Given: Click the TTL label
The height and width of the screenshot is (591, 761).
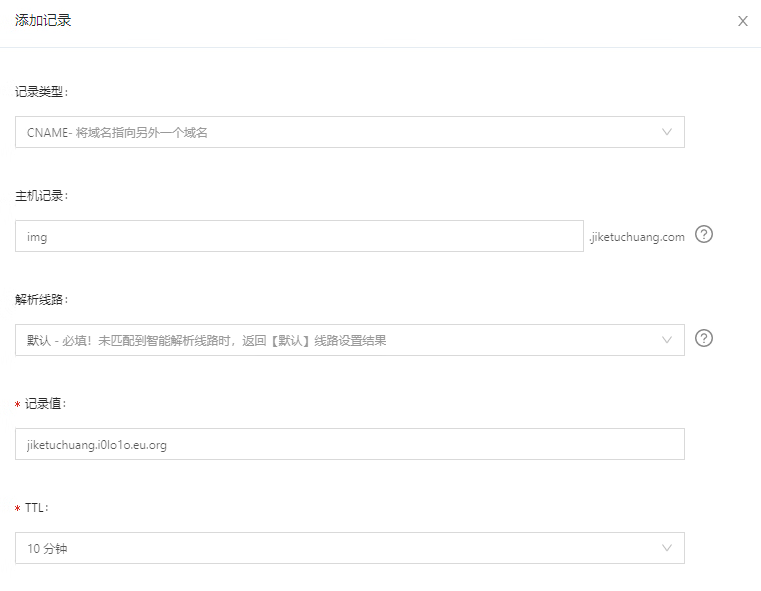Looking at the screenshot, I should click(x=37, y=508).
